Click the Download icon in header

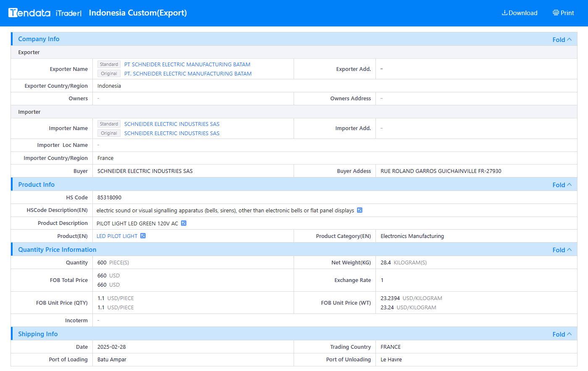(x=504, y=13)
